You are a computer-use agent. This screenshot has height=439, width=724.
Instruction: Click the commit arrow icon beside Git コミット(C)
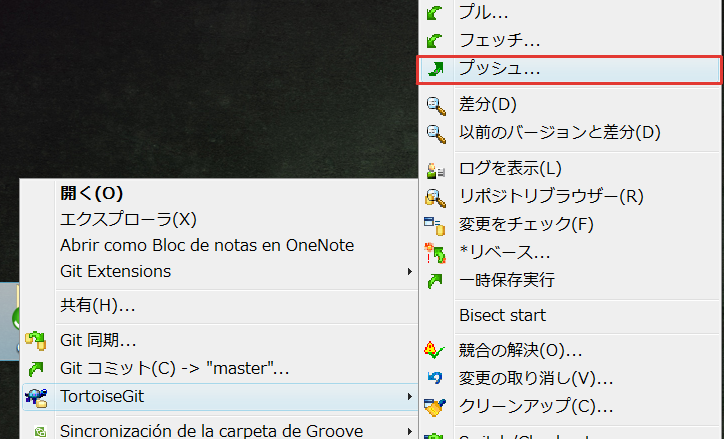(36, 368)
